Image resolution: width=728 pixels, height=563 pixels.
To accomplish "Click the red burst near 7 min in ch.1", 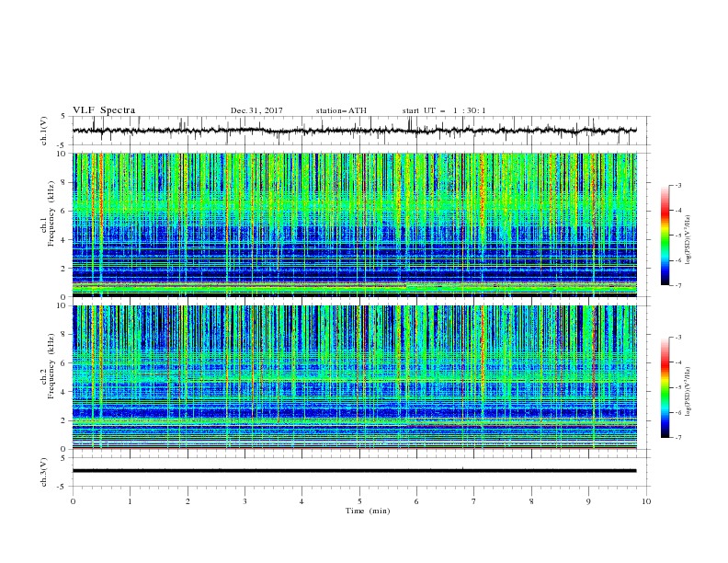I will coord(482,195).
